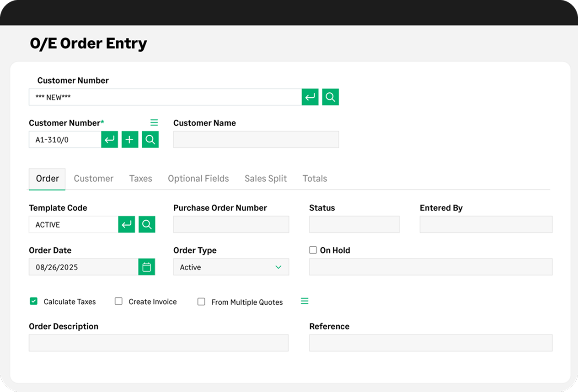Image resolution: width=578 pixels, height=392 pixels.
Task: Click the Status field
Action: 354,224
